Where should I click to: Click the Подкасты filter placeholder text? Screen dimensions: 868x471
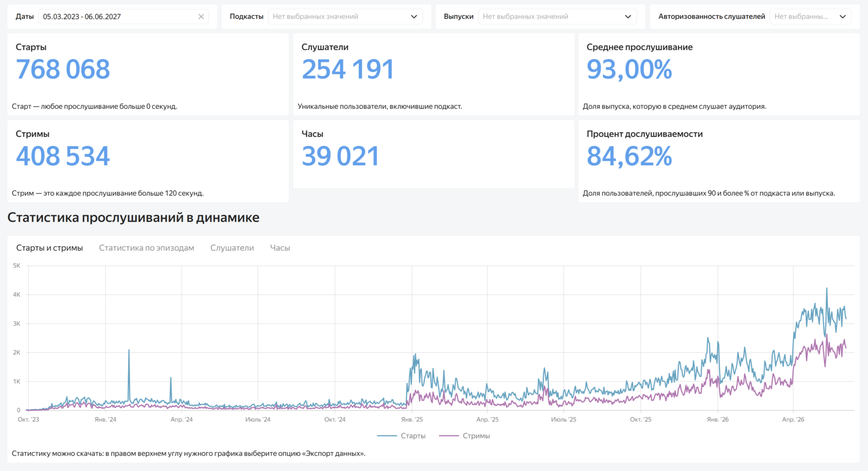pos(315,17)
